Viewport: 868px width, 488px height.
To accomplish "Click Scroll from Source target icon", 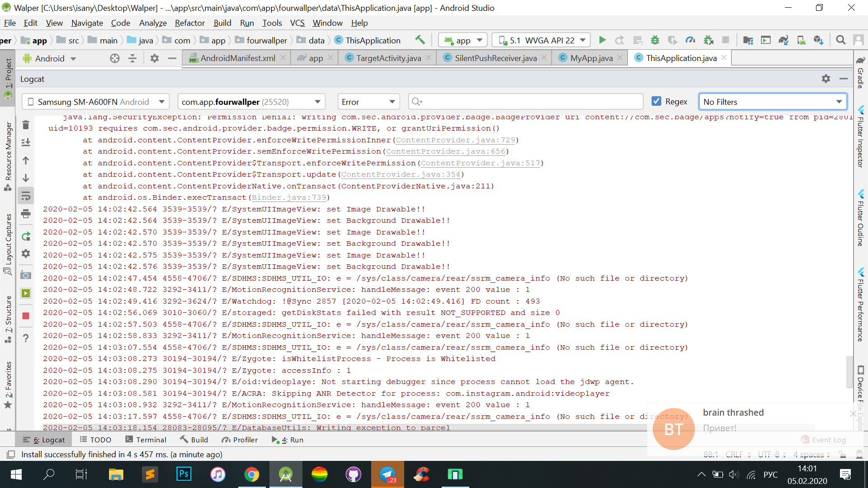I will pos(115,58).
